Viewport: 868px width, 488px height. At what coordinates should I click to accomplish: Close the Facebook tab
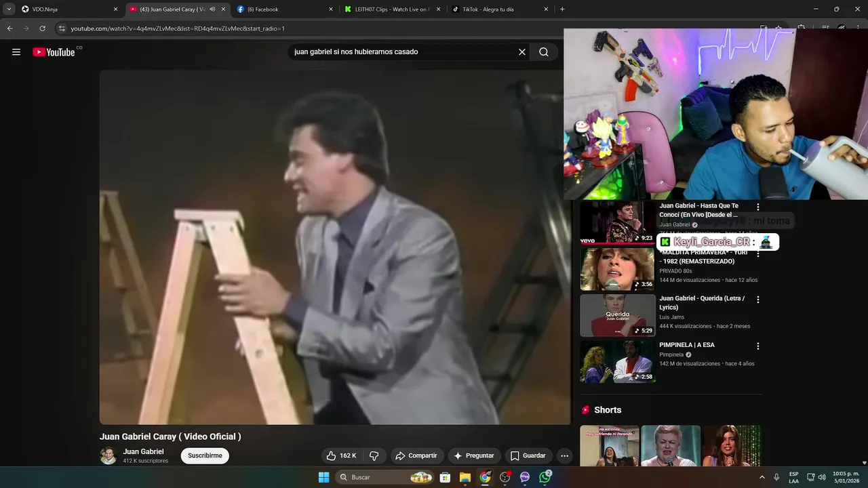pos(331,9)
